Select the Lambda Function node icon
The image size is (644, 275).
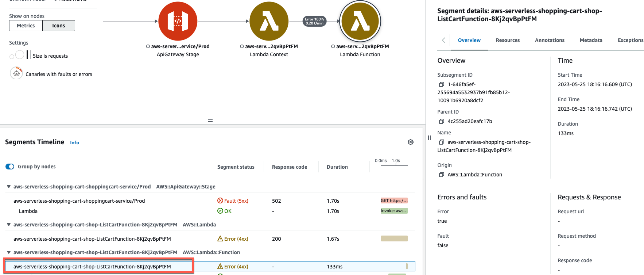360,21
